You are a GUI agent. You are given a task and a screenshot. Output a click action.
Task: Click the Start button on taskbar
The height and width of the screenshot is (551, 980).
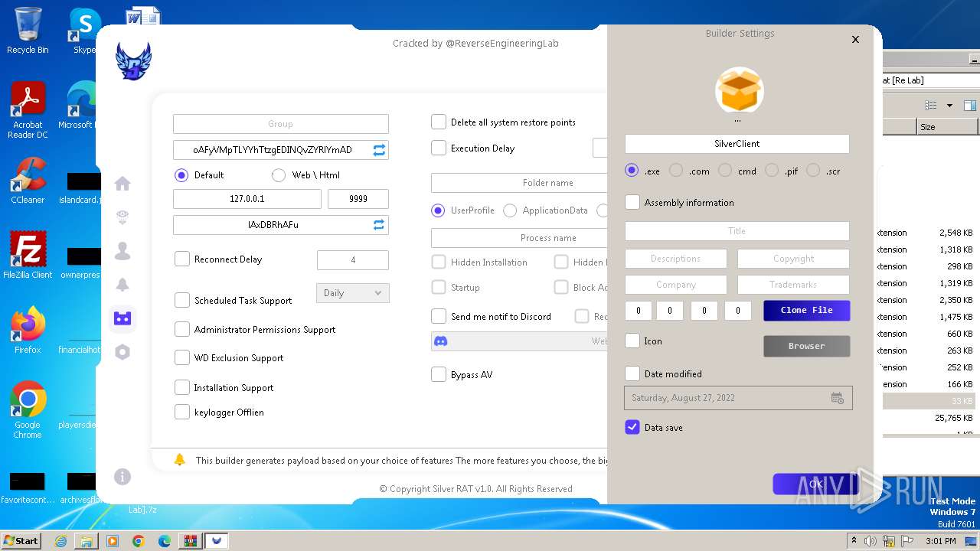point(21,540)
